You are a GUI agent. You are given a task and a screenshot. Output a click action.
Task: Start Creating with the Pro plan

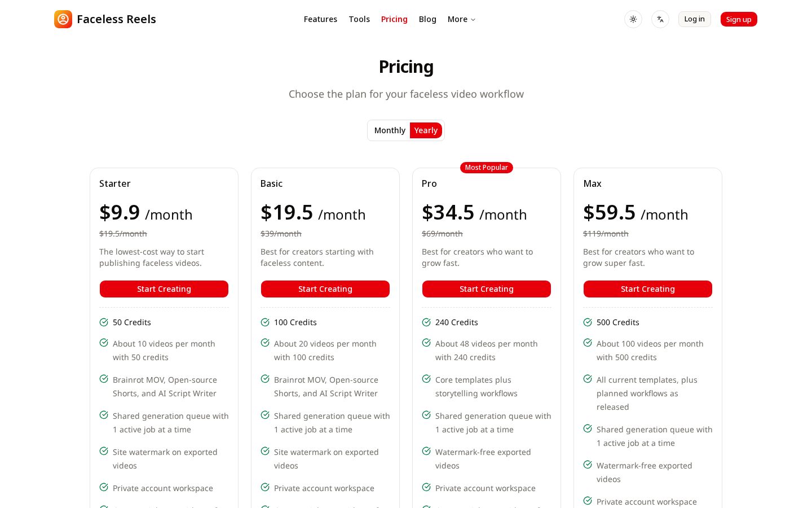click(x=487, y=289)
